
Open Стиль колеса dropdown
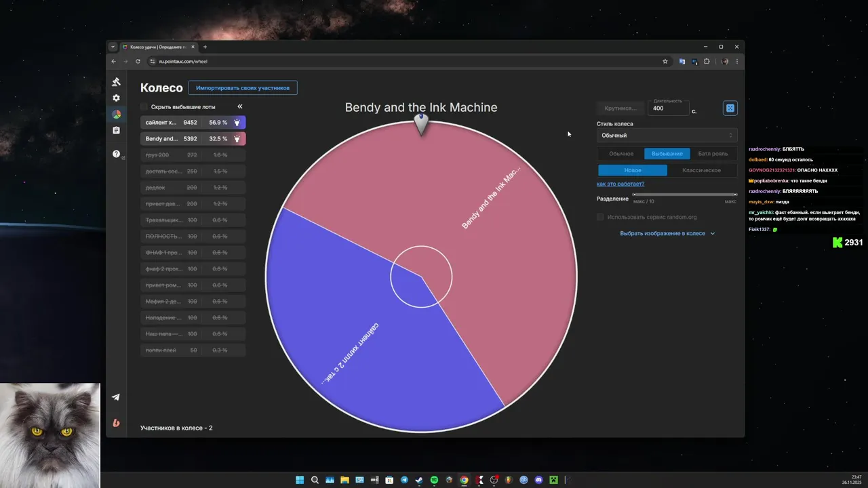667,135
